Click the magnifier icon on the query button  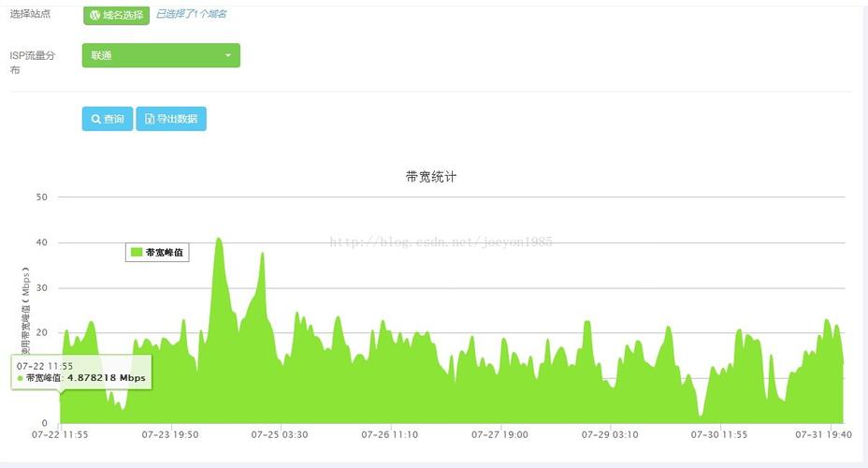click(95, 119)
